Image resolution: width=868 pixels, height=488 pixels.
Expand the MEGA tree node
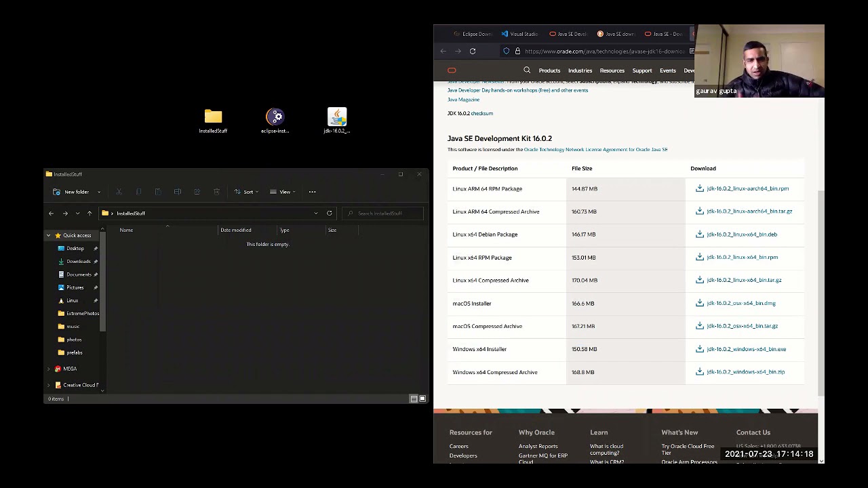coord(49,369)
